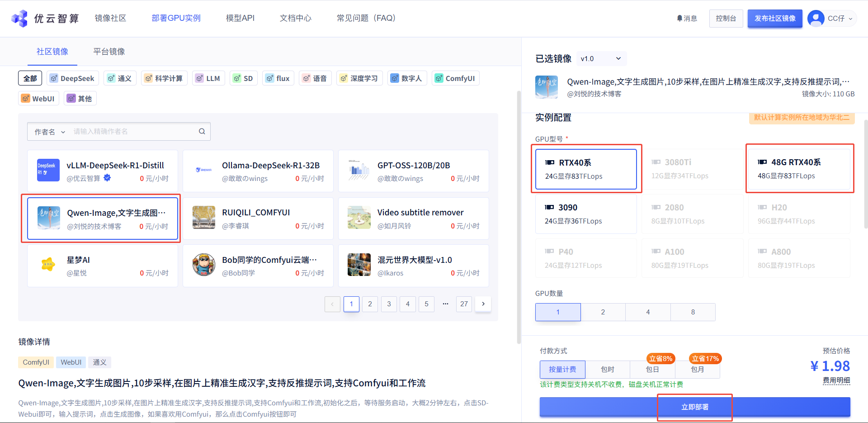
Task: Open the v1.0 version dropdown
Action: tap(601, 59)
